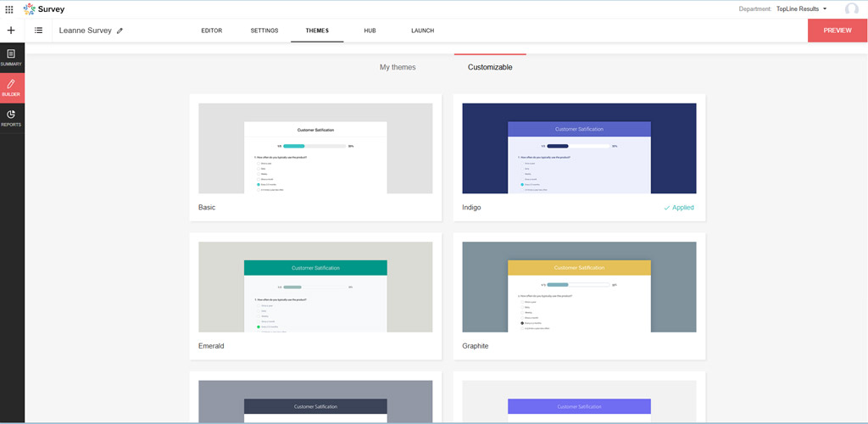Viewport: 868px width, 424px height.
Task: Switch to the Settings tab
Action: 264,31
